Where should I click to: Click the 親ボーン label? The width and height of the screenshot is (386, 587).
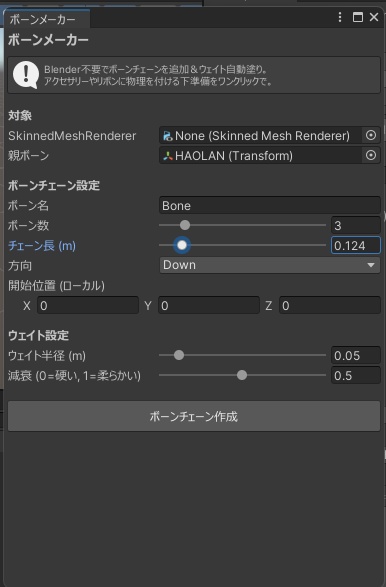coord(28,155)
